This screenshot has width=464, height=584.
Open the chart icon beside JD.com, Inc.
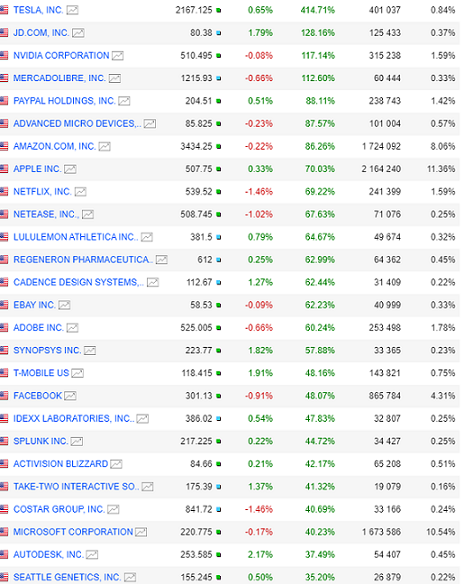pos(78,33)
